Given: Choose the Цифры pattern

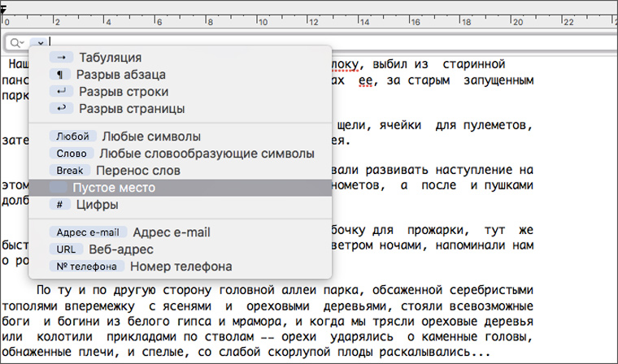Looking at the screenshot, I should [x=102, y=205].
